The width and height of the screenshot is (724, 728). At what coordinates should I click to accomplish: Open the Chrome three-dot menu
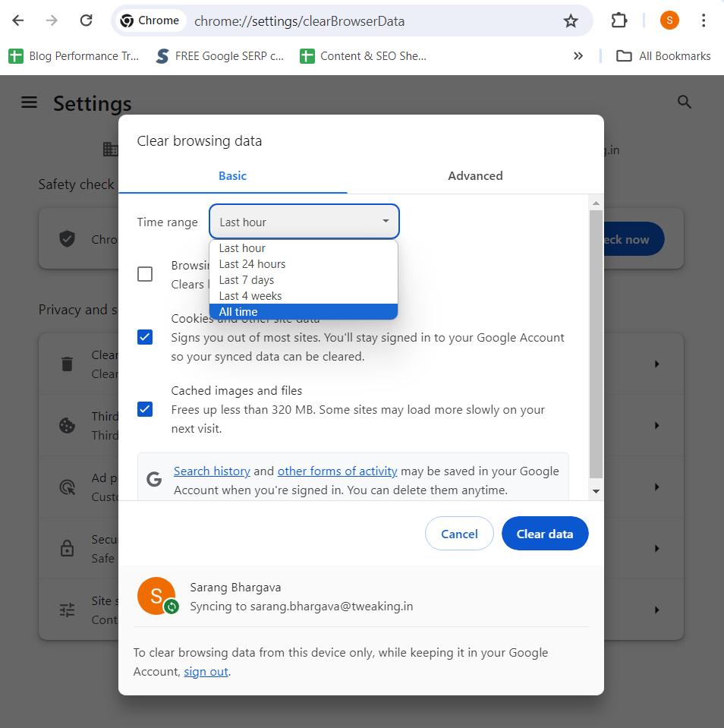coord(704,20)
